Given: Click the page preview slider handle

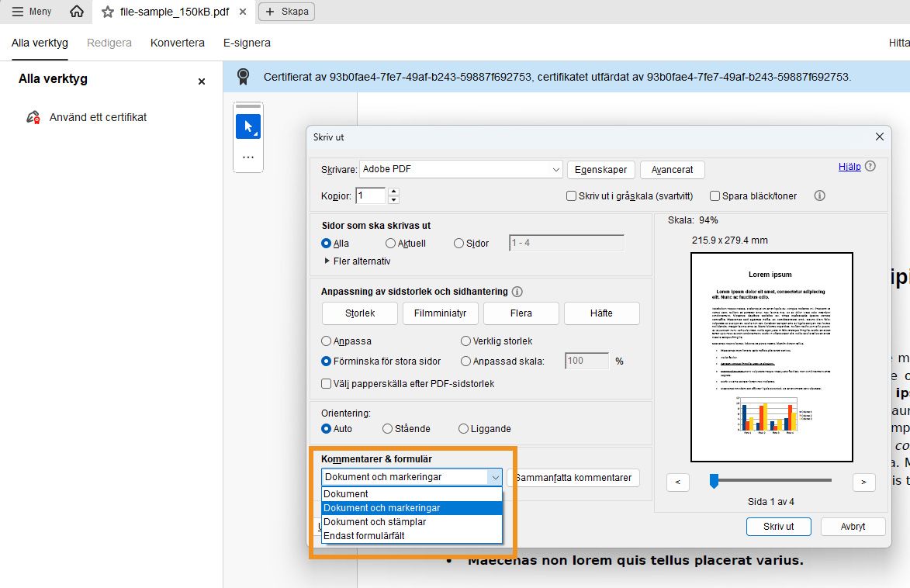Looking at the screenshot, I should pyautogui.click(x=714, y=482).
